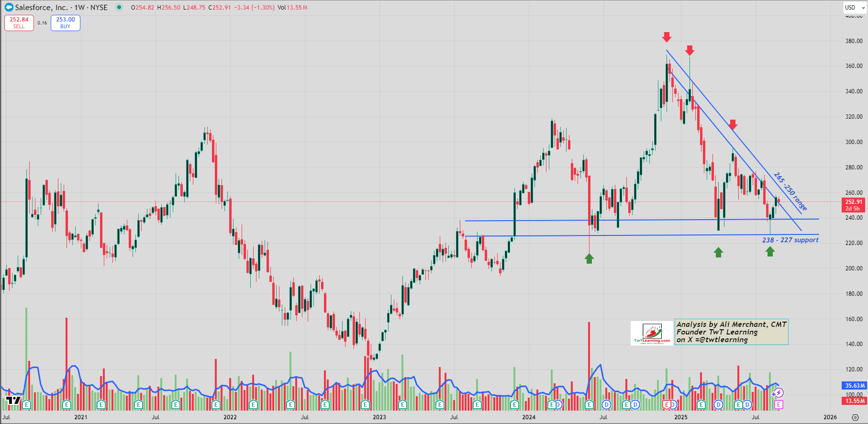
Task: Click the TwTLearning.com logo image
Action: 652,333
